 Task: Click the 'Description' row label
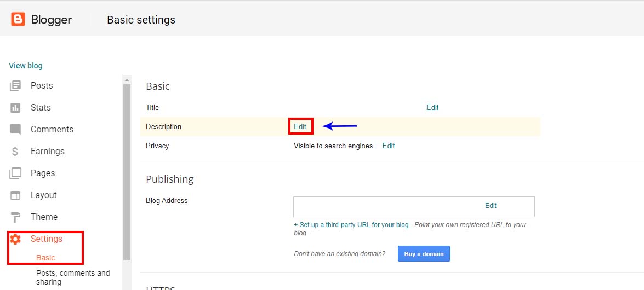tap(163, 127)
